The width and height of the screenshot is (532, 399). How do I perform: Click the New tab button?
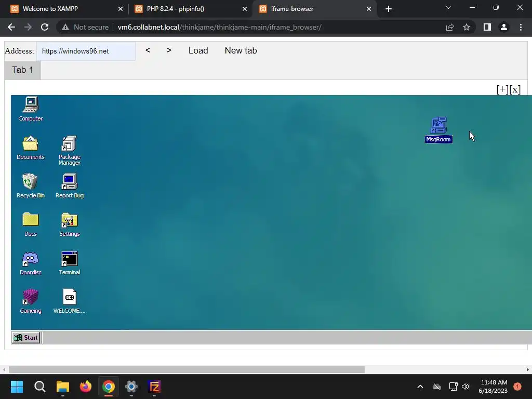pos(241,50)
